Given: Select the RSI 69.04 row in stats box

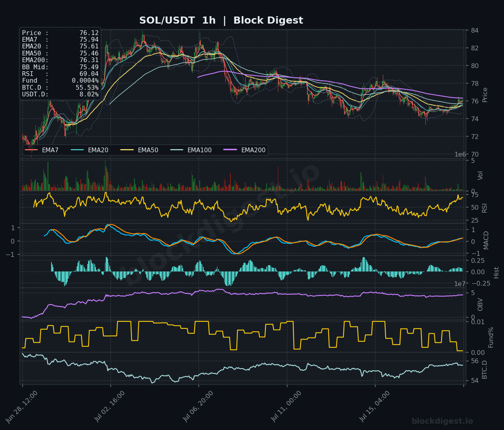Looking at the screenshot, I should click(x=60, y=74).
